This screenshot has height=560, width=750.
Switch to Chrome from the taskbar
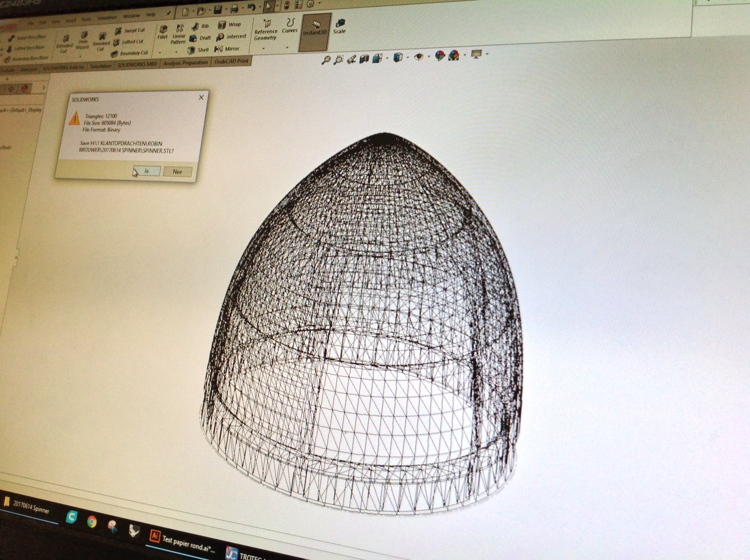(x=92, y=521)
